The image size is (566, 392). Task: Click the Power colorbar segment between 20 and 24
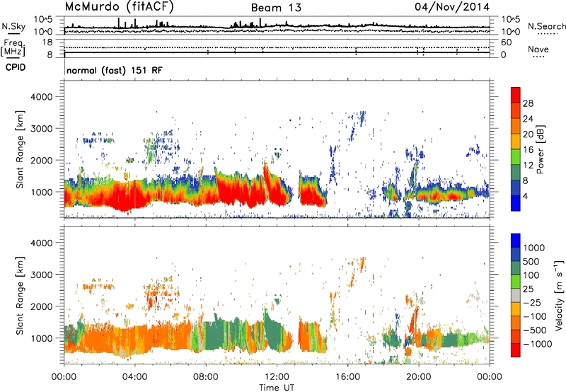(516, 126)
